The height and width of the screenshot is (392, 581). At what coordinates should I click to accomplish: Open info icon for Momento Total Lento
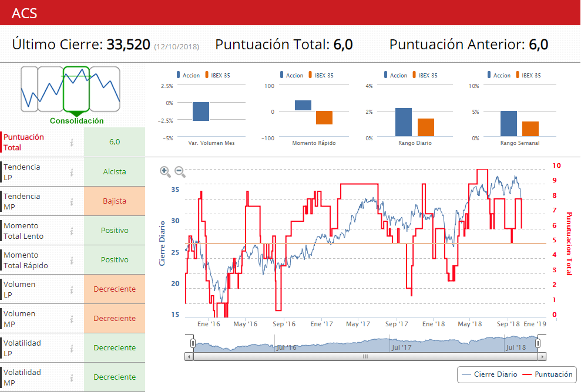pyautogui.click(x=72, y=231)
